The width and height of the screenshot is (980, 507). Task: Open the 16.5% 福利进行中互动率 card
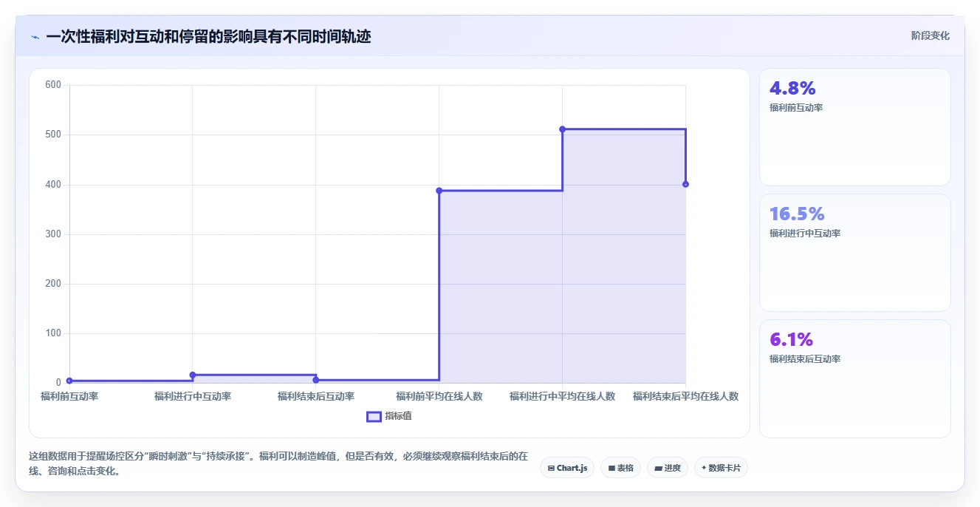854,253
